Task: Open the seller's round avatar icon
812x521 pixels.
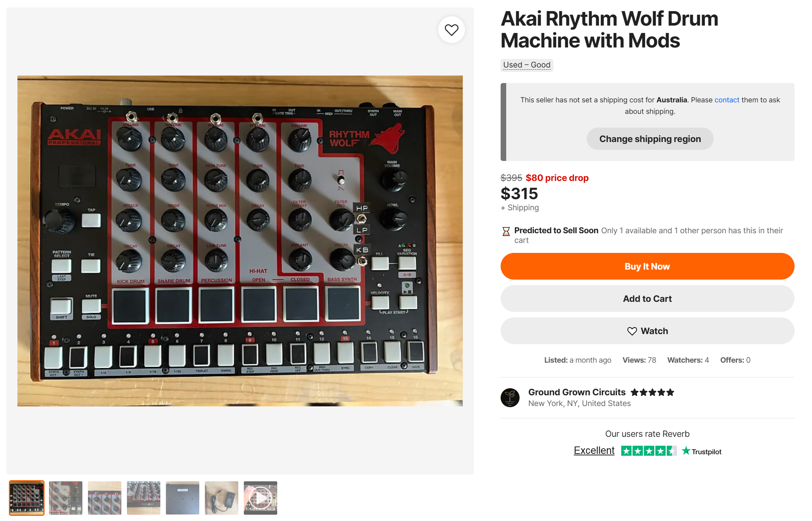Action: point(510,398)
